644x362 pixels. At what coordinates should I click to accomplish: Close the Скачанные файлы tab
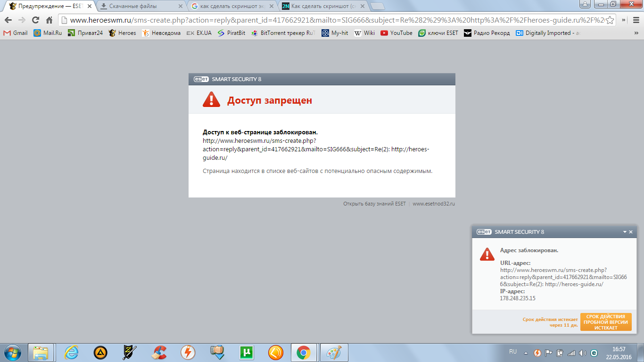tap(180, 7)
